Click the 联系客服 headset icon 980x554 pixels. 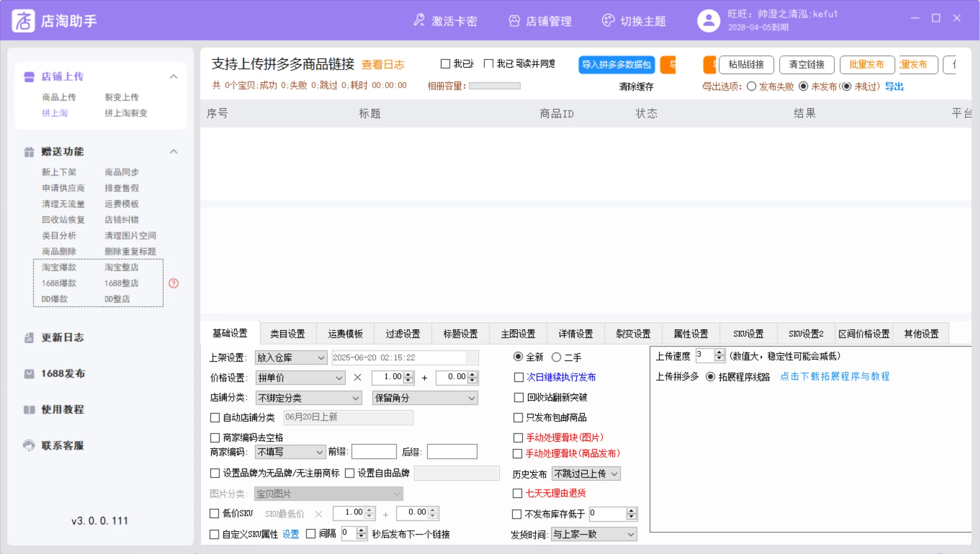pyautogui.click(x=29, y=445)
